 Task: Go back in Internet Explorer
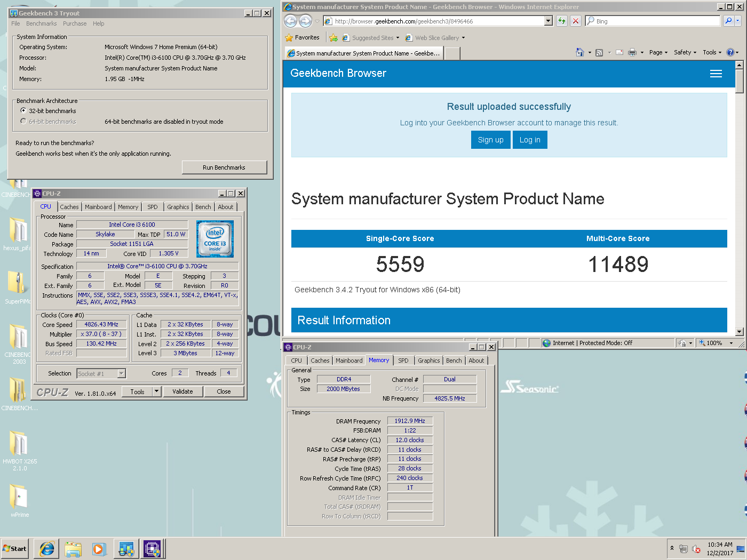click(290, 21)
